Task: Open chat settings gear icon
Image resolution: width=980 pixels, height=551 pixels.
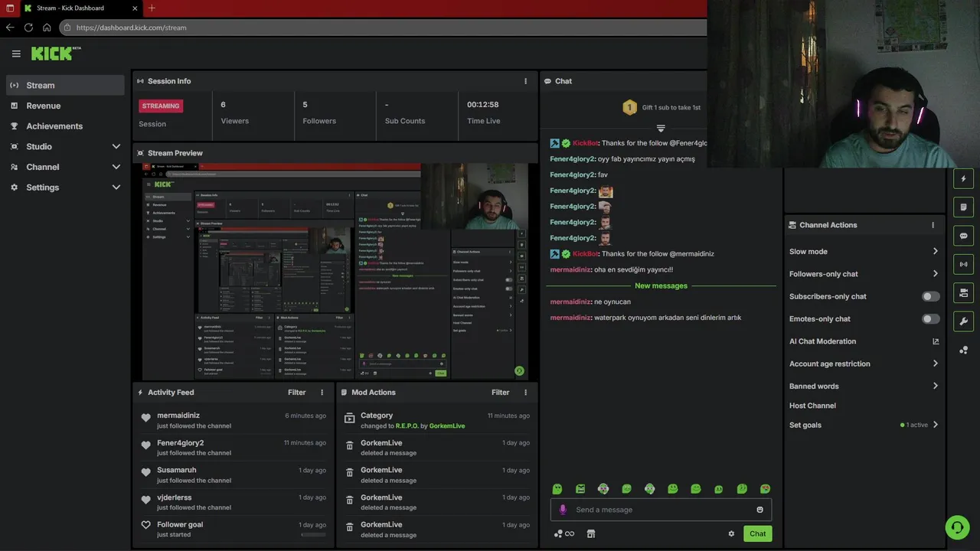Action: point(731,534)
